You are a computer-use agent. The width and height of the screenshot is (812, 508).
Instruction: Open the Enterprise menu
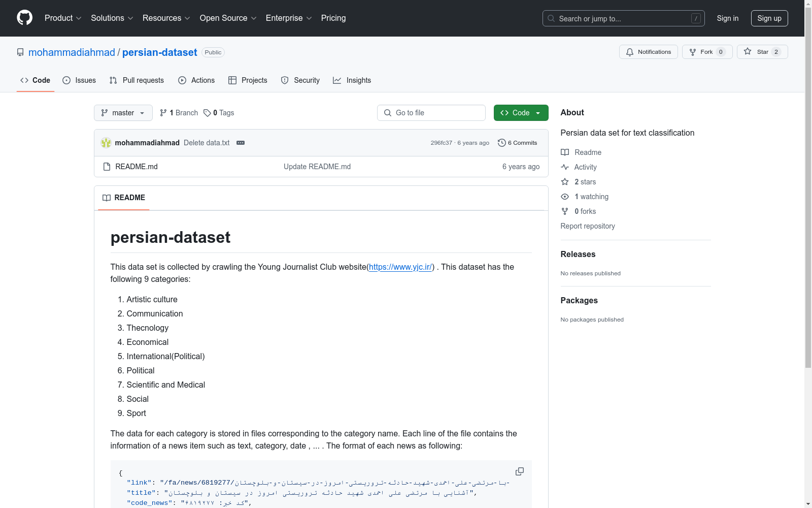click(289, 18)
